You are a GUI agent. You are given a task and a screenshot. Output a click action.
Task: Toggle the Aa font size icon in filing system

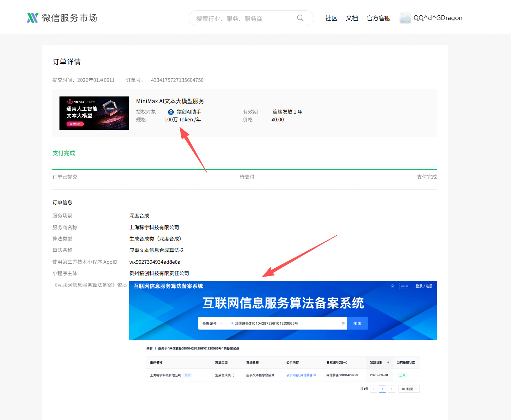(405, 286)
